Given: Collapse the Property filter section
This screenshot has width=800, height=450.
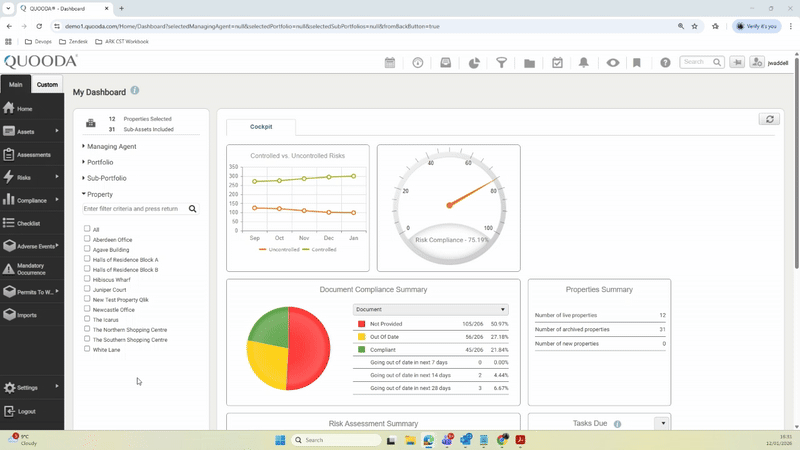Looking at the screenshot, I should (x=97, y=194).
